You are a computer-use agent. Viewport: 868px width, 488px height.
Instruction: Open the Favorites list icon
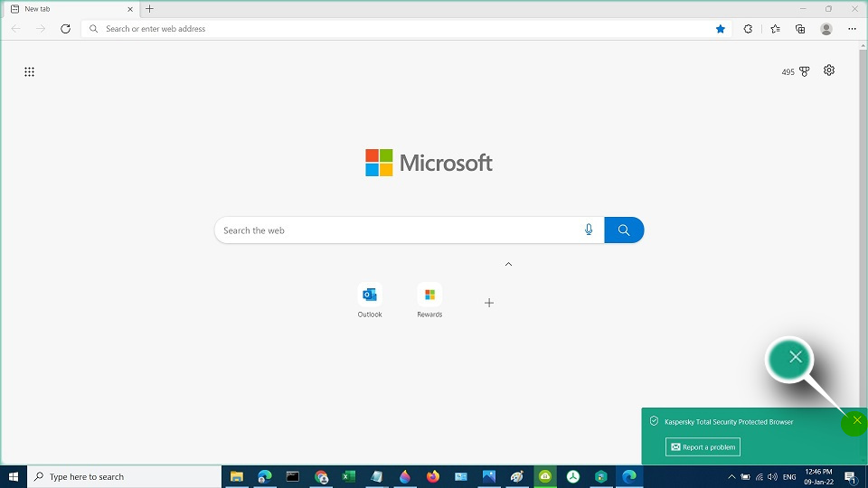point(775,29)
